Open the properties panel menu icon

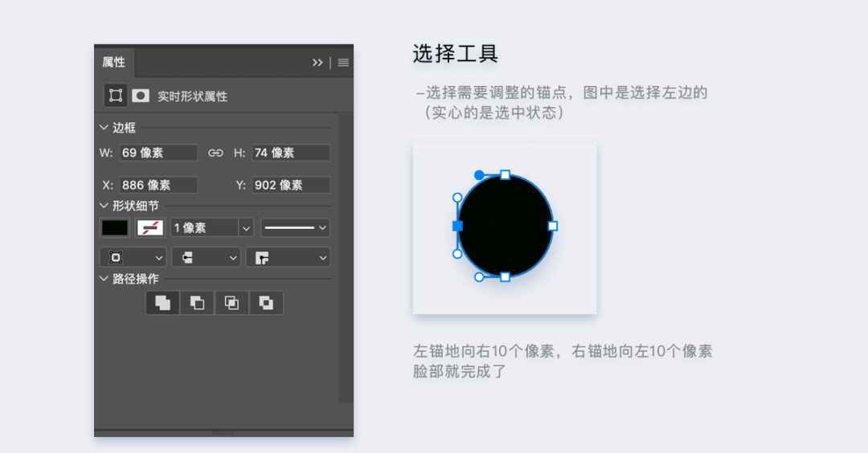click(343, 63)
